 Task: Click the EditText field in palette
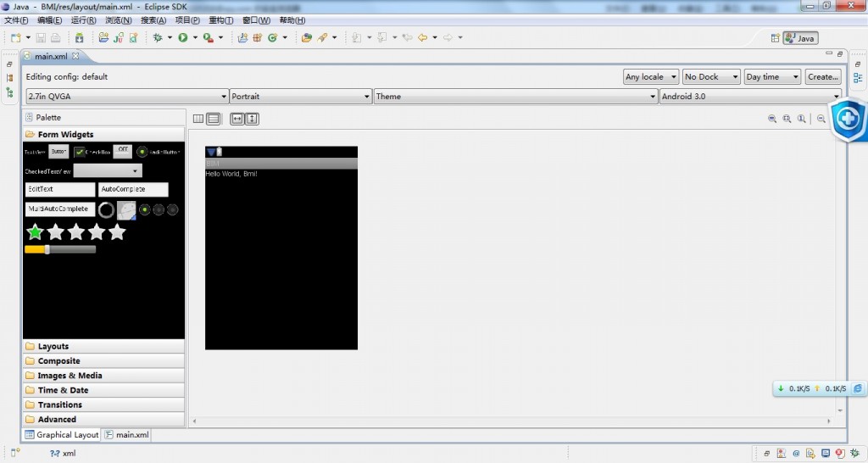pos(60,189)
